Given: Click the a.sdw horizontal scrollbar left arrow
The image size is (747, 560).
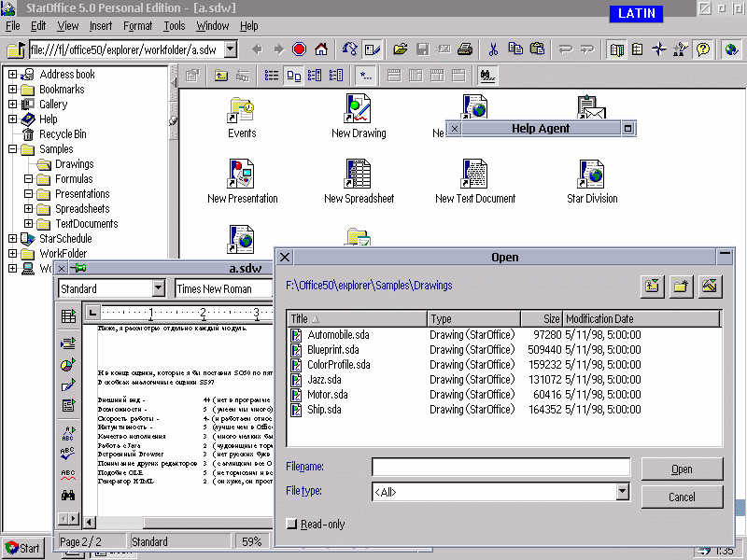Looking at the screenshot, I should point(89,523).
